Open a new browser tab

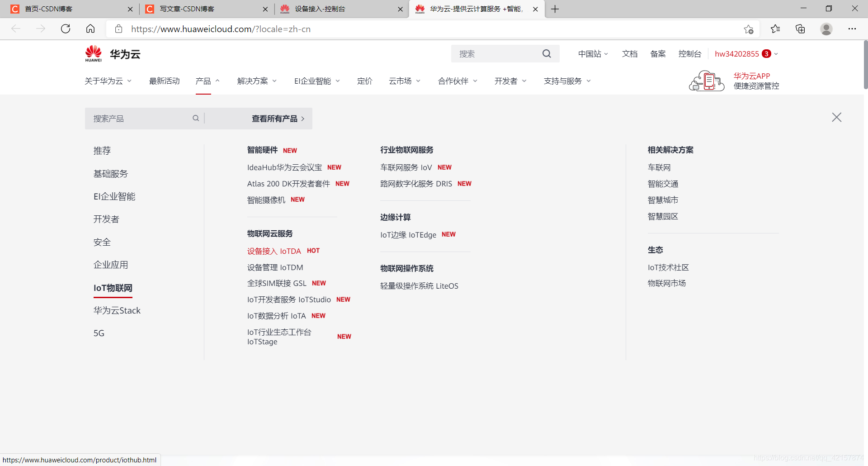pyautogui.click(x=555, y=9)
